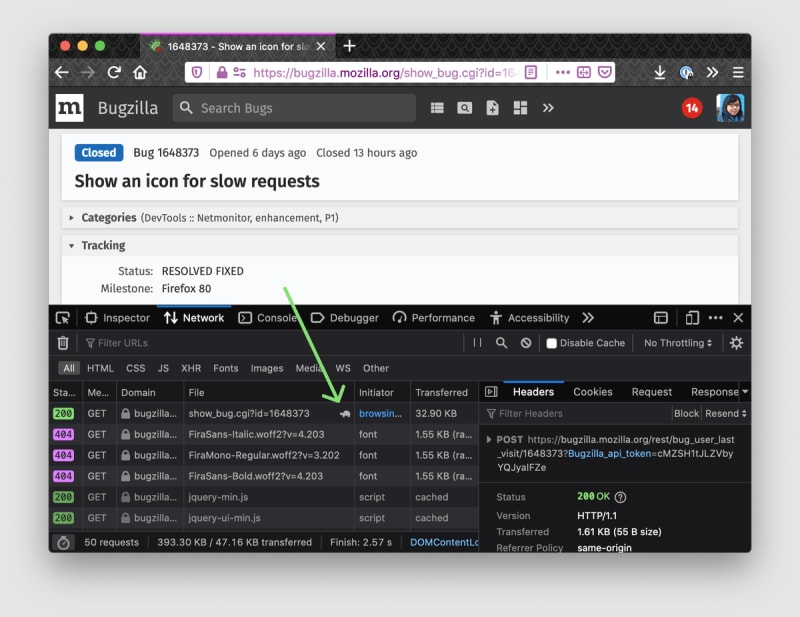Open the downloads panel
The height and width of the screenshot is (617, 800).
[x=660, y=72]
